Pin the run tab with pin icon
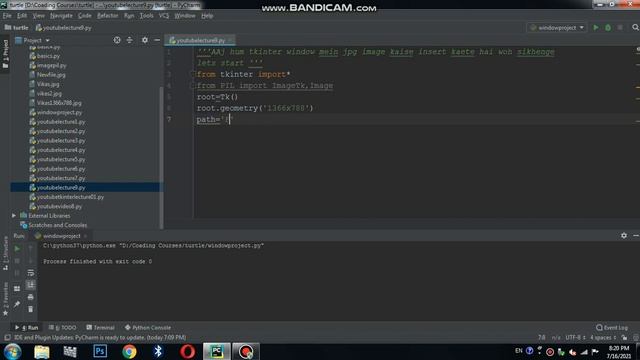 click(17, 304)
